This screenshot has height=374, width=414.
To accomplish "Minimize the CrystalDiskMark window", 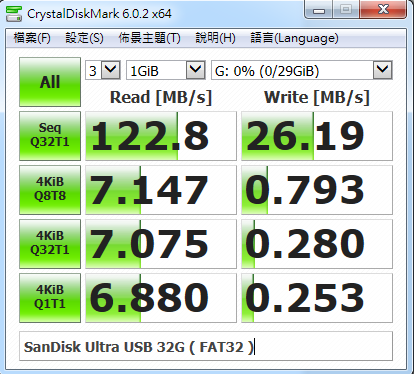I will coord(319,9).
